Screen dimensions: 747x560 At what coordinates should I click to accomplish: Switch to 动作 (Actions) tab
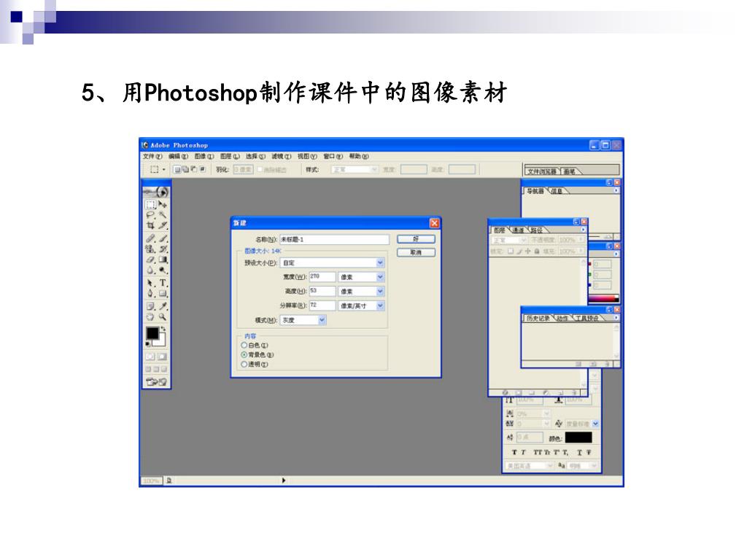(562, 318)
